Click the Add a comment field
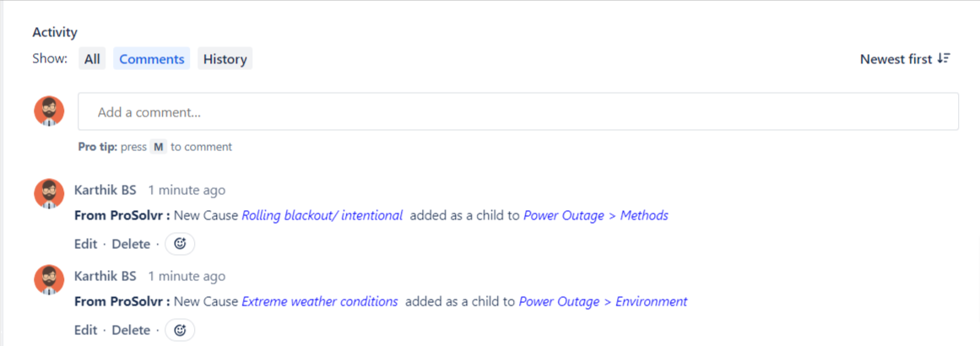This screenshot has width=980, height=346. pyautogui.click(x=518, y=111)
